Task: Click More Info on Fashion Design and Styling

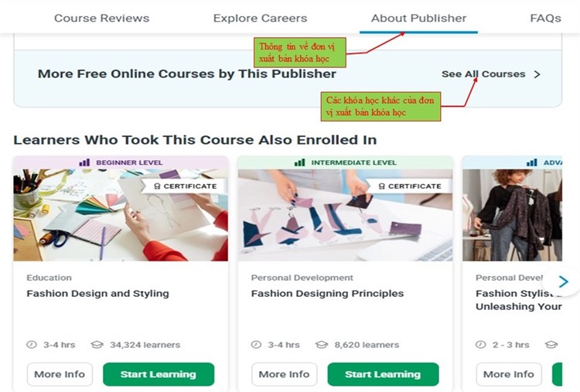Action: click(x=60, y=374)
